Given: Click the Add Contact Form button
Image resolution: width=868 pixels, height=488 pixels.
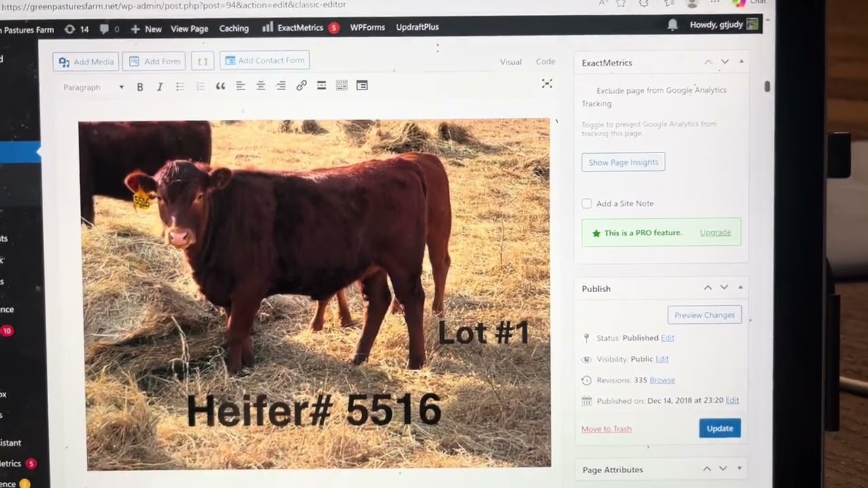Looking at the screenshot, I should [264, 60].
